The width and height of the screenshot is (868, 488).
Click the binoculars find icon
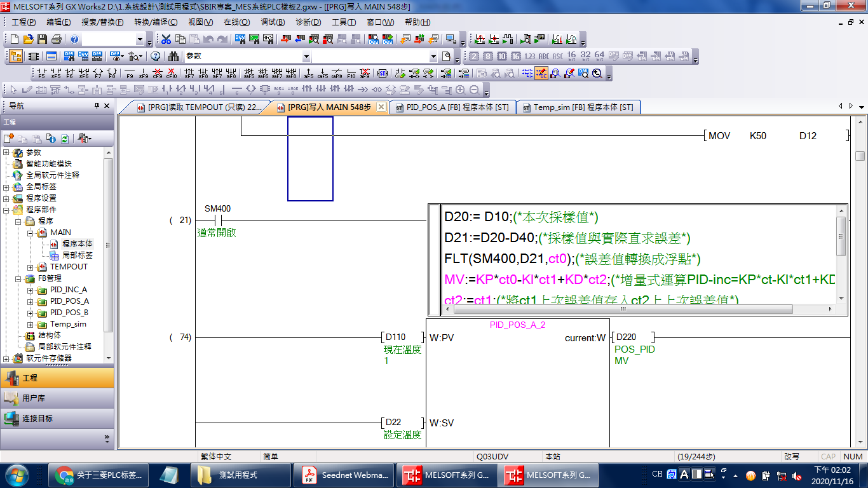[x=173, y=56]
